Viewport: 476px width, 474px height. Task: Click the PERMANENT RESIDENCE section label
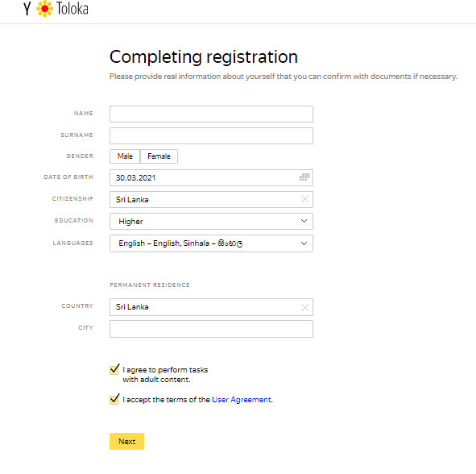150,285
